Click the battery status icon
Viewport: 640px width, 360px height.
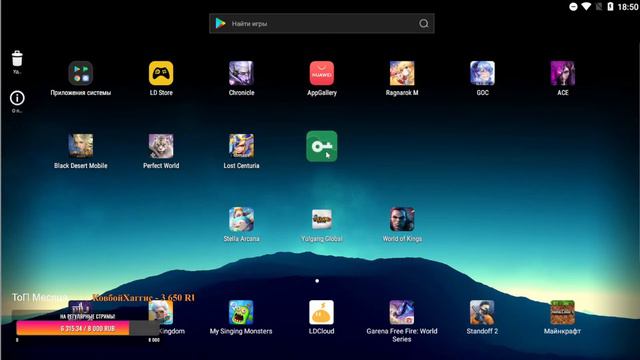(x=610, y=6)
